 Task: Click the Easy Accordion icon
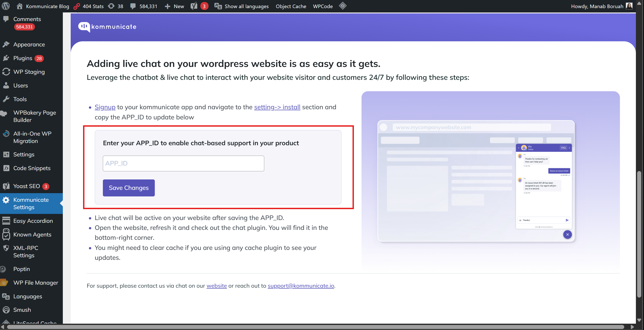6,221
